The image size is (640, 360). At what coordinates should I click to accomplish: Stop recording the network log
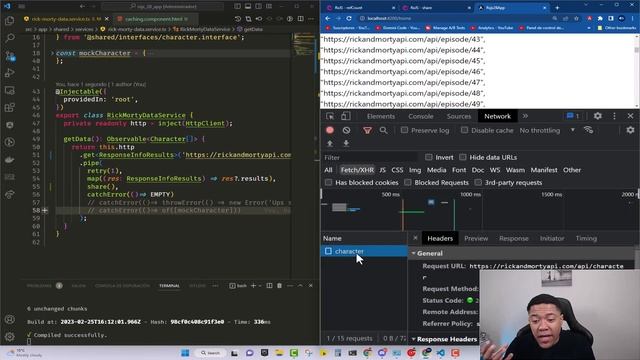tap(330, 130)
